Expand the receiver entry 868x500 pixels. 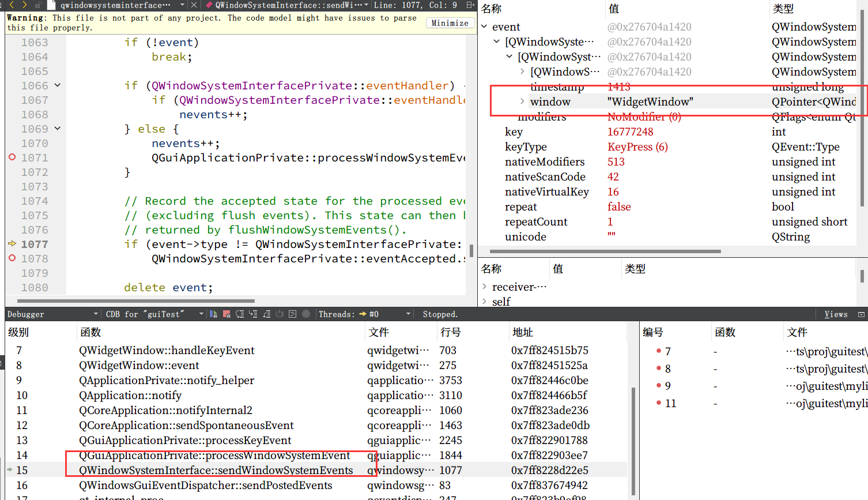(x=484, y=286)
